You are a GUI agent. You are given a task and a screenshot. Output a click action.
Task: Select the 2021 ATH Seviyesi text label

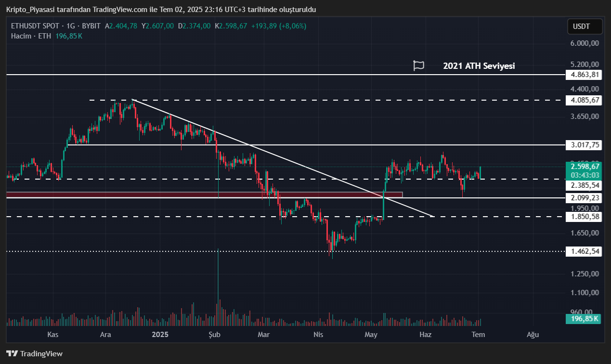[x=479, y=66]
